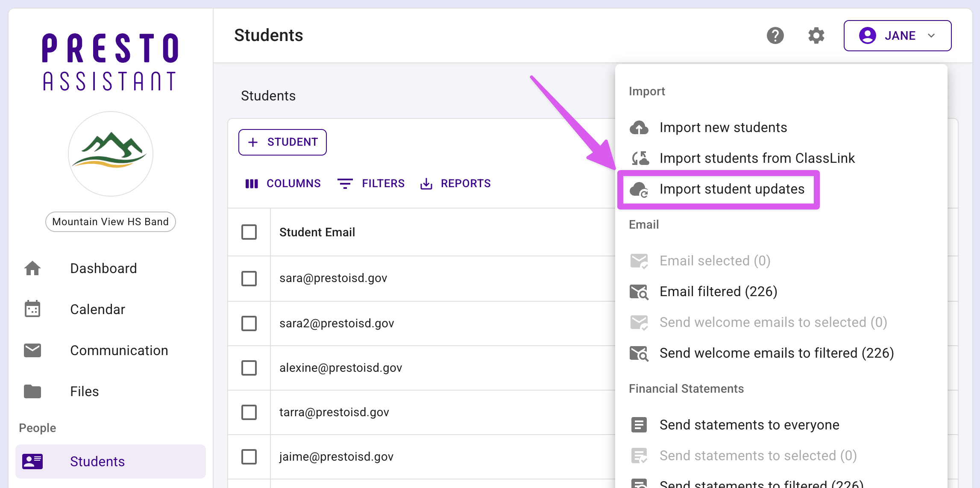Image resolution: width=980 pixels, height=488 pixels.
Task: Check the sara@prestoisd.gov row
Action: [x=249, y=279]
